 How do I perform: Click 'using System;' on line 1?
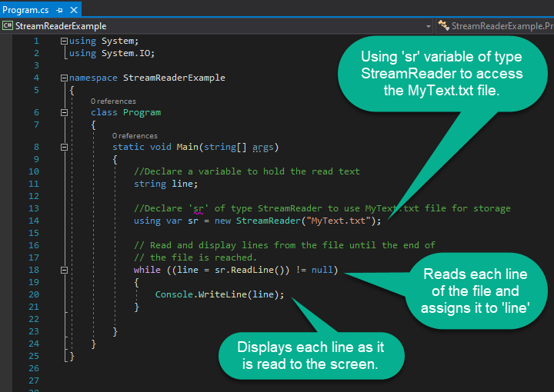pyautogui.click(x=104, y=41)
